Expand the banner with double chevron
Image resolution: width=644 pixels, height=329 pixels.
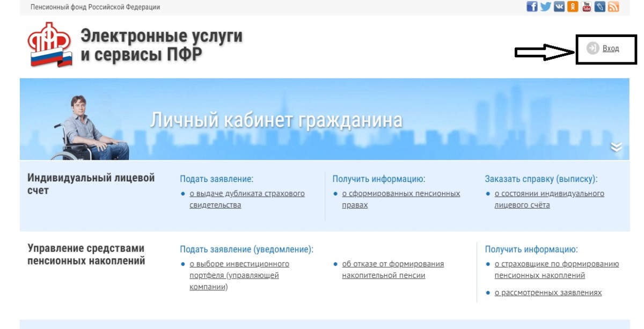[616, 147]
